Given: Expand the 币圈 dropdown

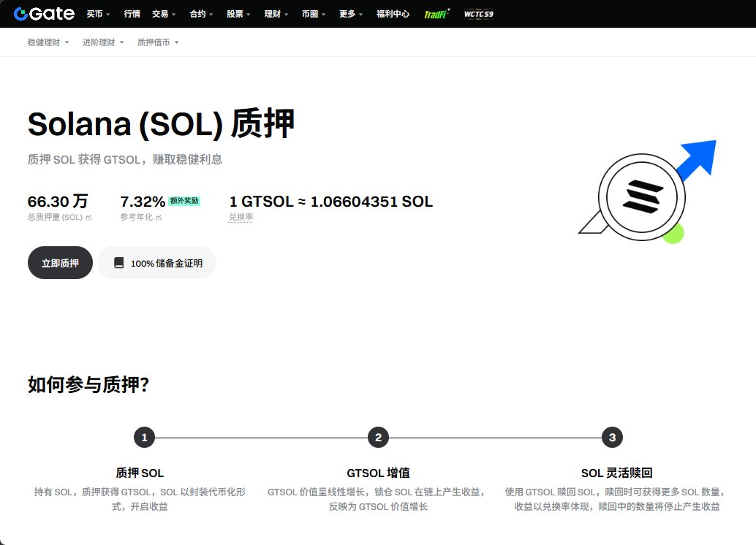Looking at the screenshot, I should click(314, 14).
